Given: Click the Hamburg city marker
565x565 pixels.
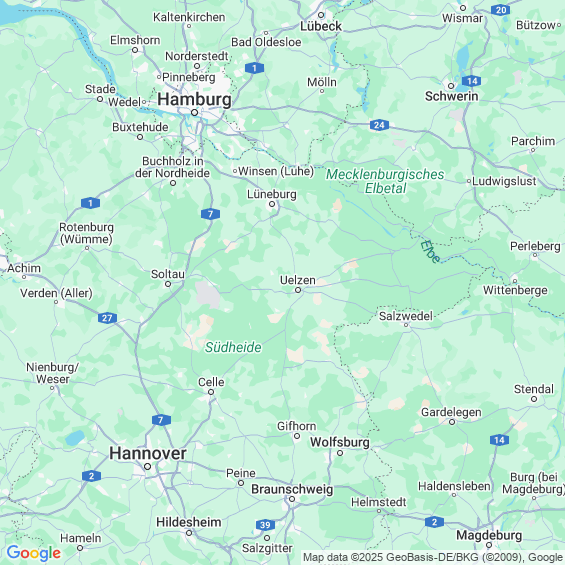Looking at the screenshot, I should pos(195,113).
